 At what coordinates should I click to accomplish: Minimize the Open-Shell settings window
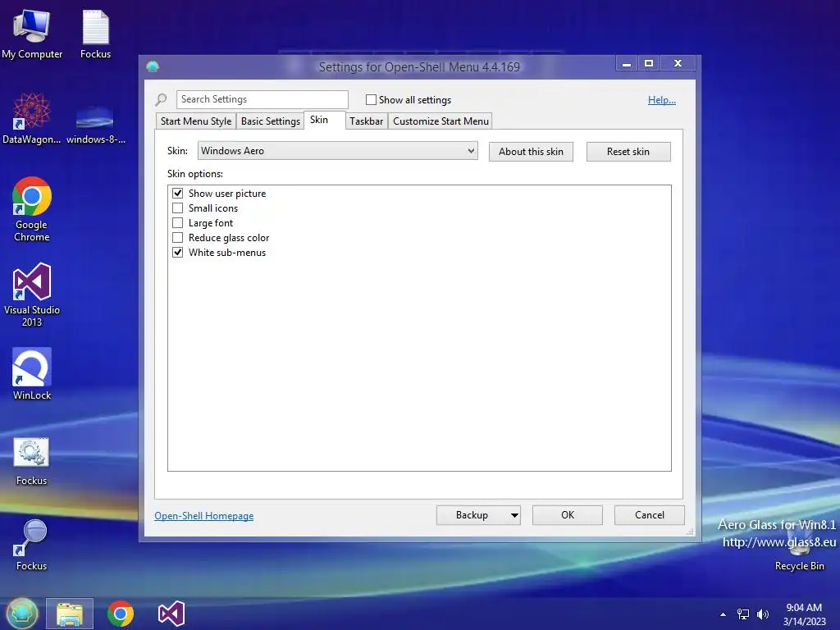626,64
